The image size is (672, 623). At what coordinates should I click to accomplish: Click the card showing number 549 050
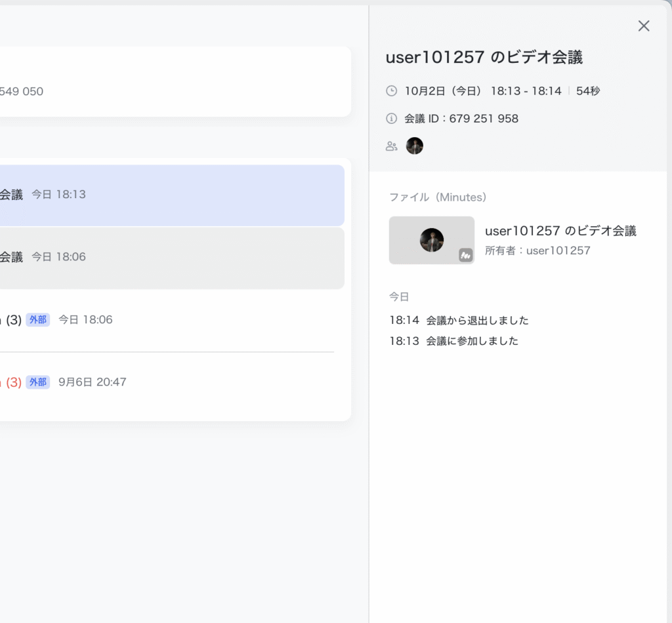click(x=171, y=82)
